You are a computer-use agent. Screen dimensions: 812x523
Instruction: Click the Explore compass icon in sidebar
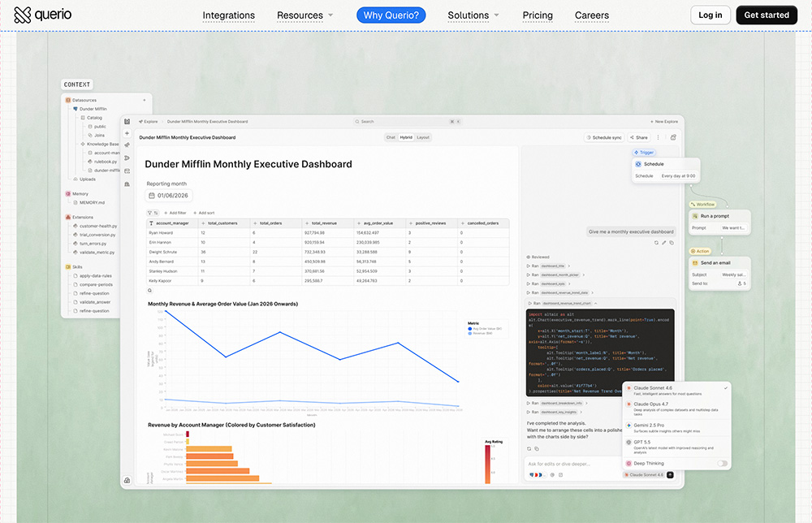tap(127, 145)
